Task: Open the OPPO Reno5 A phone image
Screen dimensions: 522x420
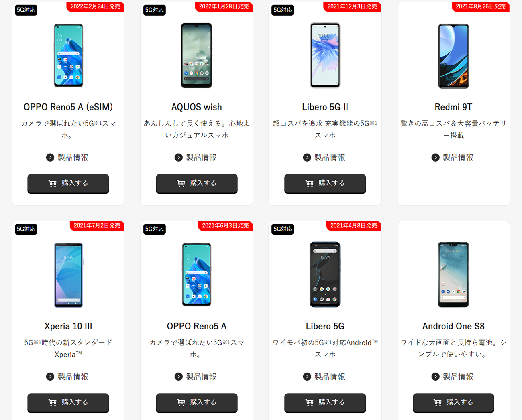Action: [197, 275]
